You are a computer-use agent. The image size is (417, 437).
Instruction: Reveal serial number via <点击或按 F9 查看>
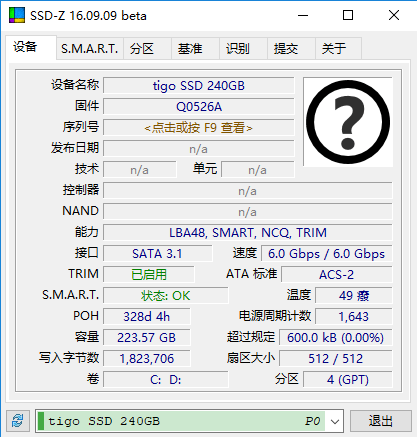click(199, 128)
